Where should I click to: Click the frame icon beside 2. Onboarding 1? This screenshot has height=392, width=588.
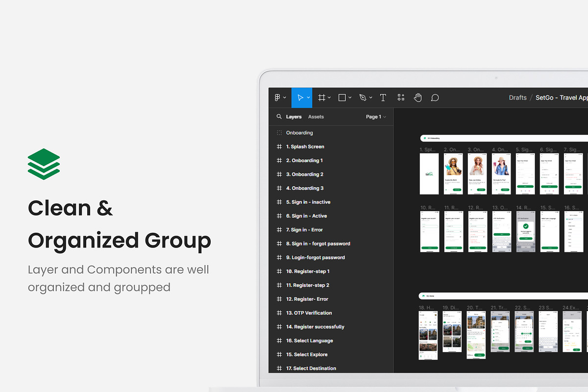pos(279,160)
